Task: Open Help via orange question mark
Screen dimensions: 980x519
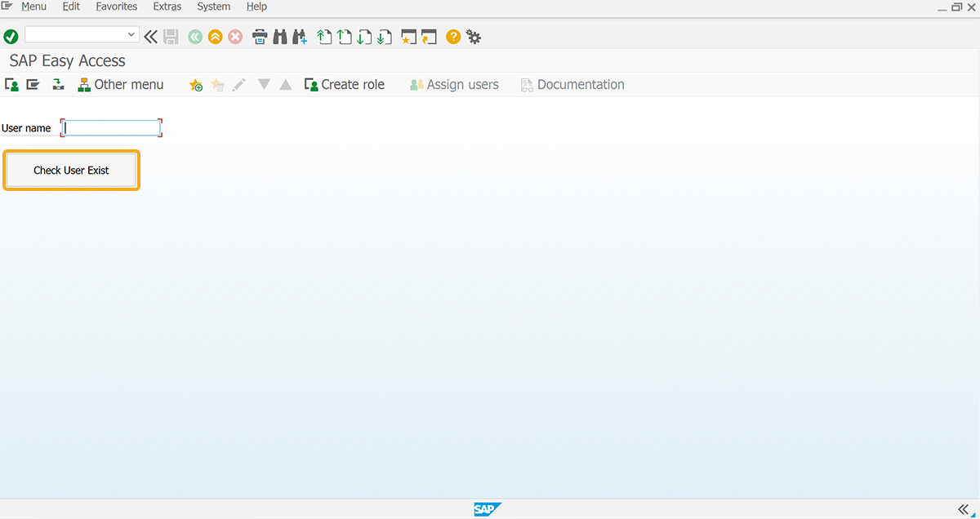Action: pos(453,37)
